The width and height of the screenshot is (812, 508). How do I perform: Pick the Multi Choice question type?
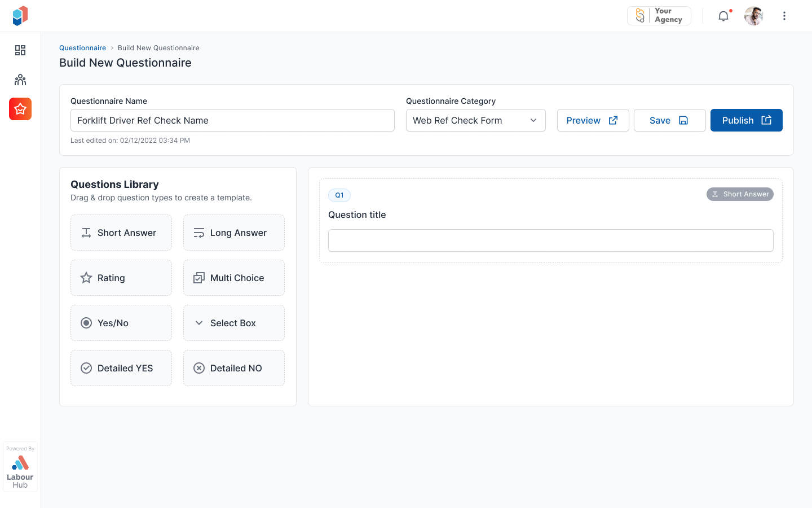tap(233, 278)
